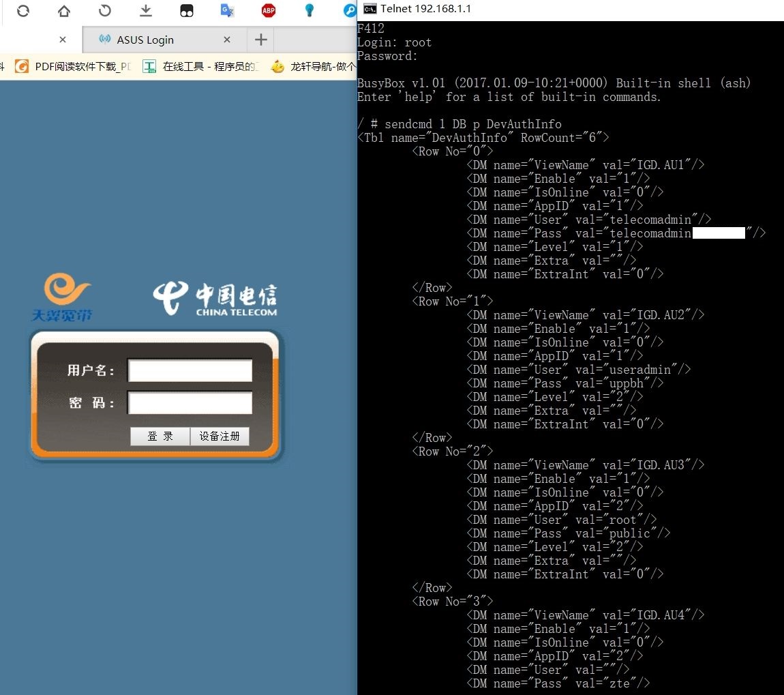Open the browser downloads icon
The height and width of the screenshot is (695, 784).
click(145, 10)
